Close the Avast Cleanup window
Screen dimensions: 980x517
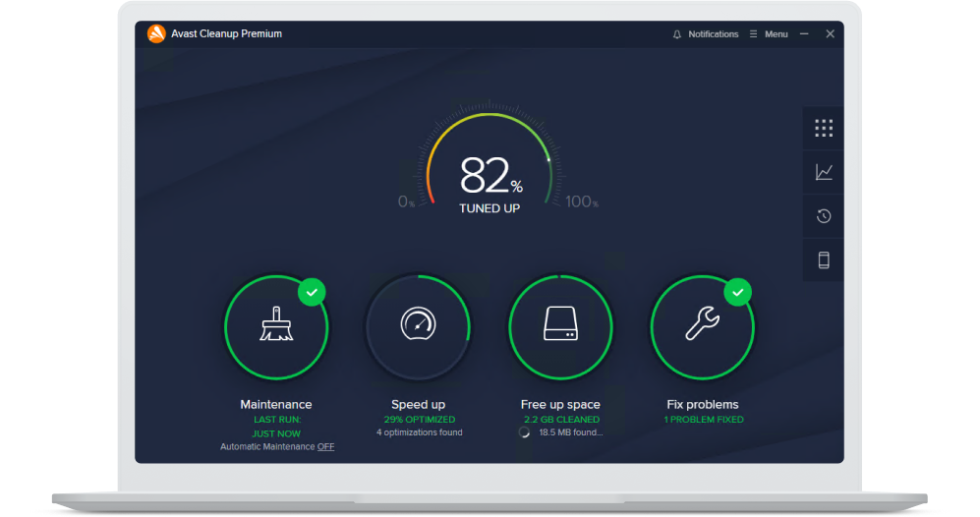coord(830,33)
